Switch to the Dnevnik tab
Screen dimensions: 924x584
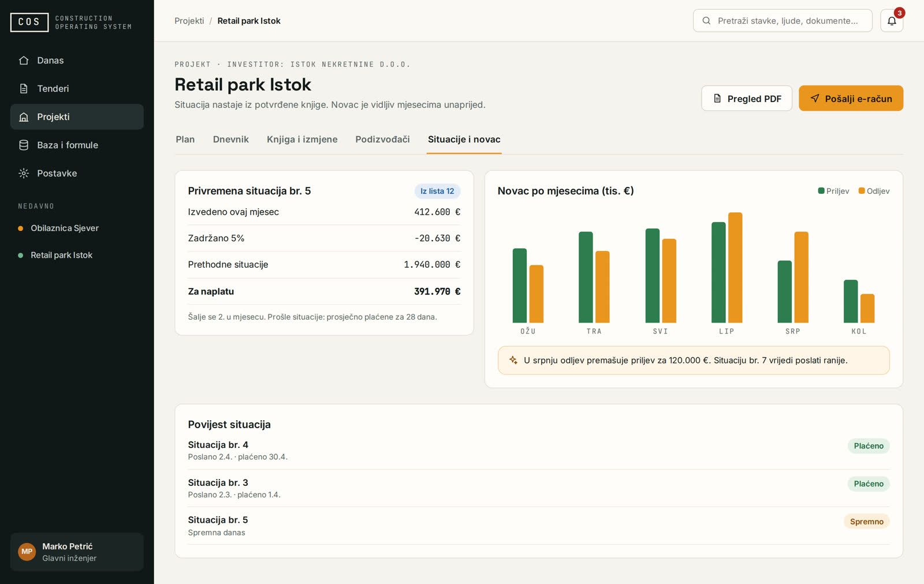tap(231, 140)
